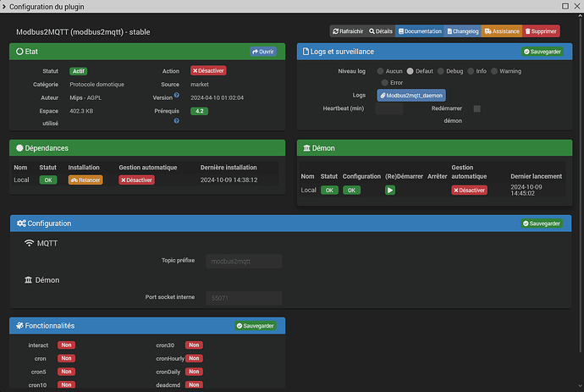Click the Logs et surveillance file icon
Screen dimensions: 584x392
pos(306,52)
